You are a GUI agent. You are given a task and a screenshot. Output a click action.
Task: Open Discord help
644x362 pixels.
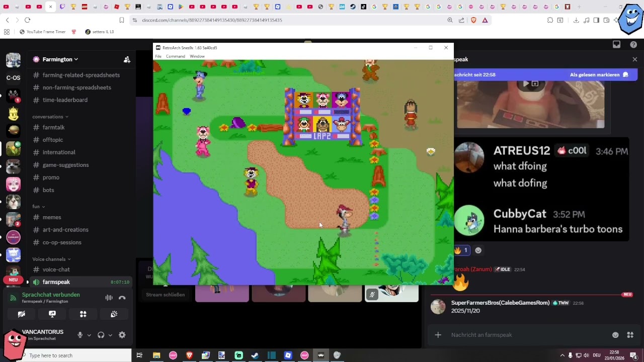(633, 45)
